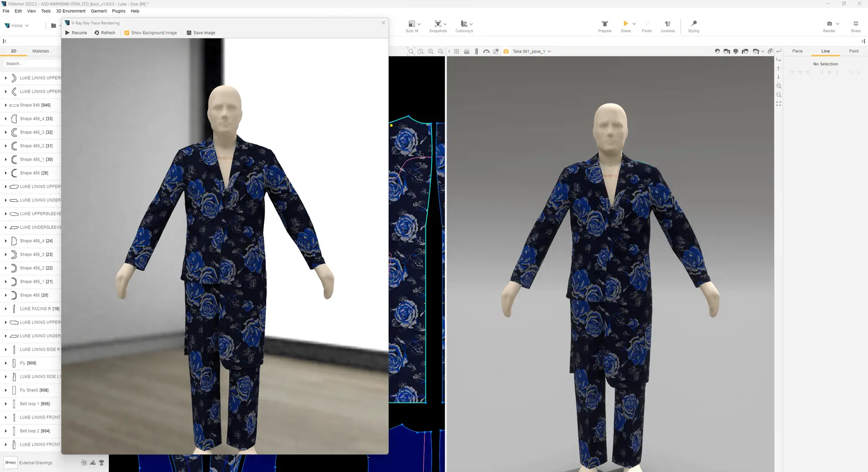This screenshot has height=472, width=868.
Task: Toggle avatar visibility in 3D view
Action: click(x=717, y=51)
